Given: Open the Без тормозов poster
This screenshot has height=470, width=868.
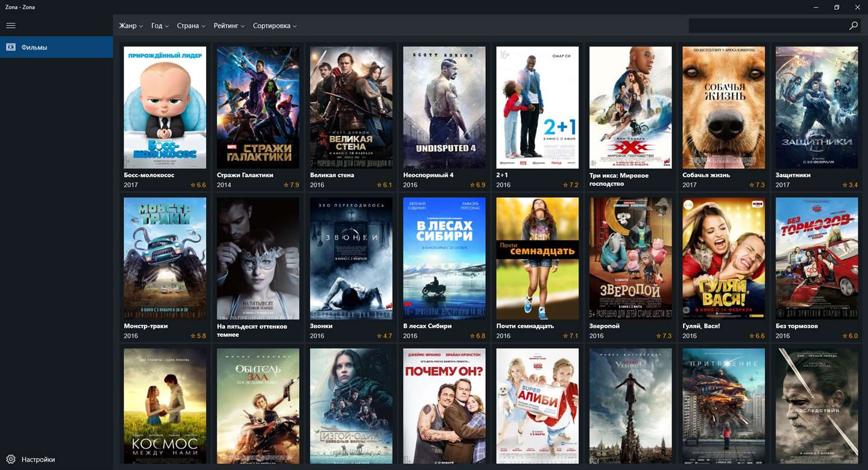Looking at the screenshot, I should pyautogui.click(x=817, y=258).
